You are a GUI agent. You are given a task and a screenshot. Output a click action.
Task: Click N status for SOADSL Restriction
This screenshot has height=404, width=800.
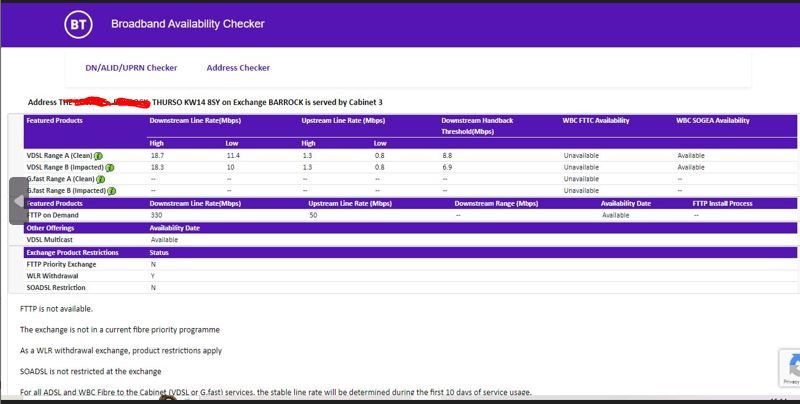point(153,288)
